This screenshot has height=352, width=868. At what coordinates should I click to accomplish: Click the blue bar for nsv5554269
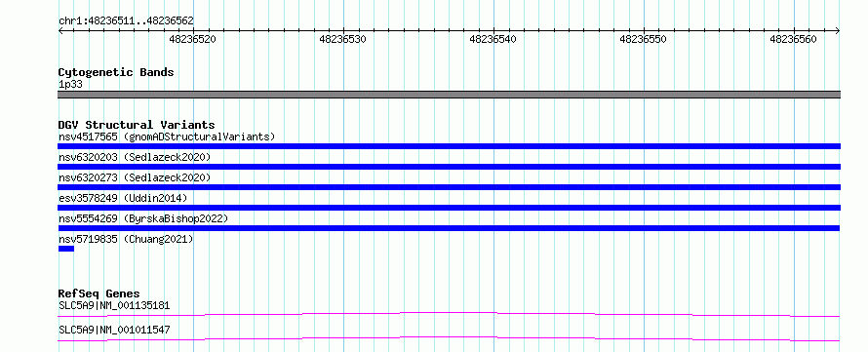tap(449, 228)
